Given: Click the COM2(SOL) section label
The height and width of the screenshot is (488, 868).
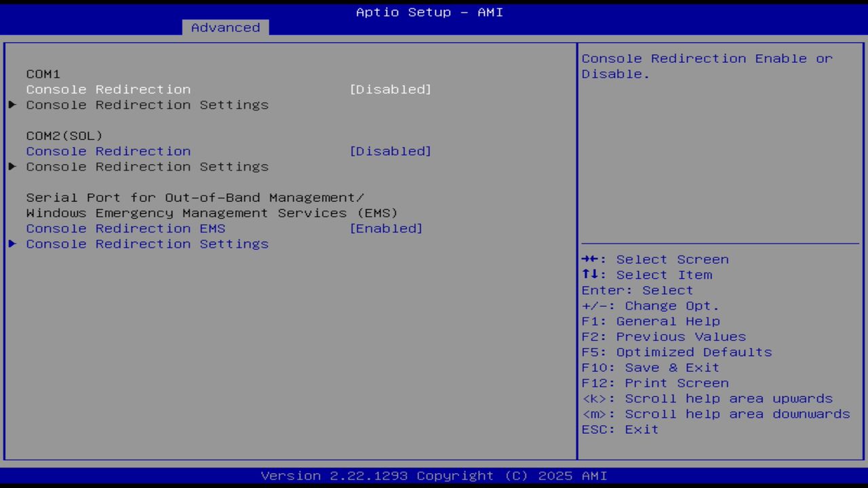Looking at the screenshot, I should coord(64,135).
